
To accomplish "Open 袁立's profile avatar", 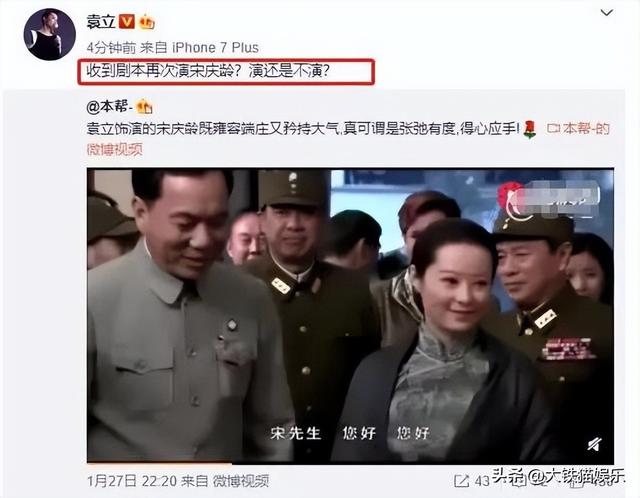I will [49, 35].
